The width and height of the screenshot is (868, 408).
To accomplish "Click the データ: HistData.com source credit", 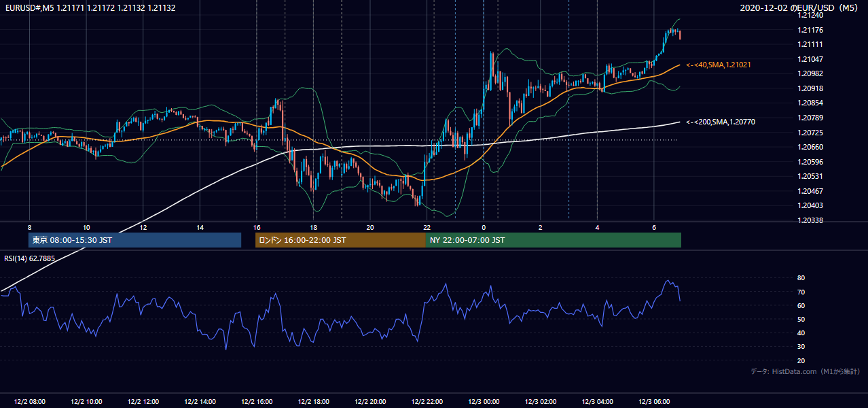I will 806,371.
